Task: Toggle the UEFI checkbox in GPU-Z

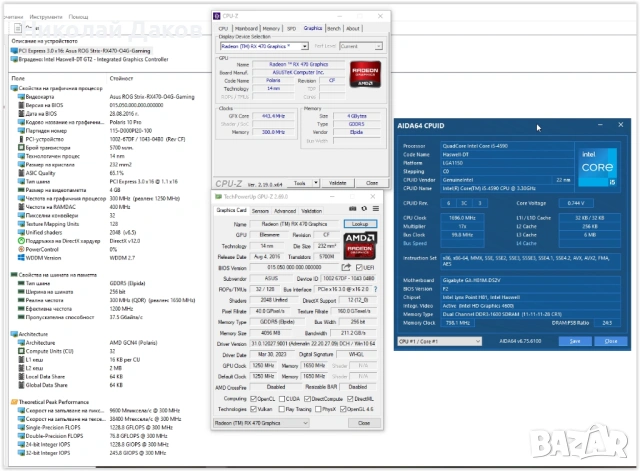Action: pos(359,267)
